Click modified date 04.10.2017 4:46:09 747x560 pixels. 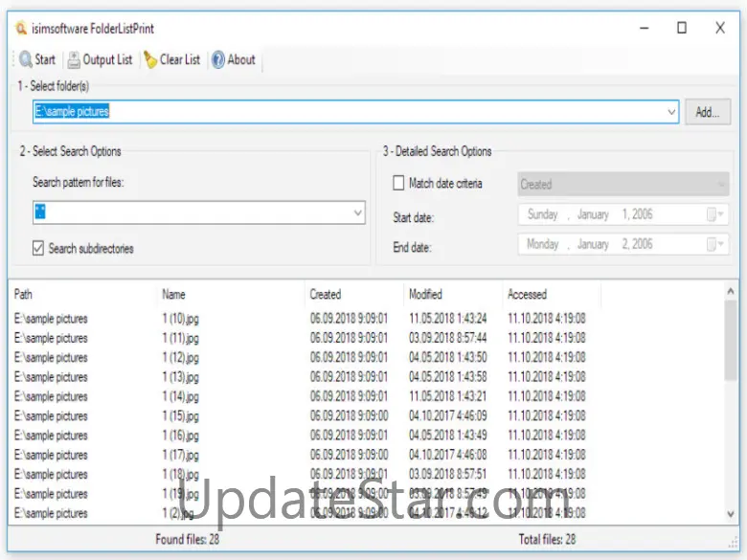[448, 415]
